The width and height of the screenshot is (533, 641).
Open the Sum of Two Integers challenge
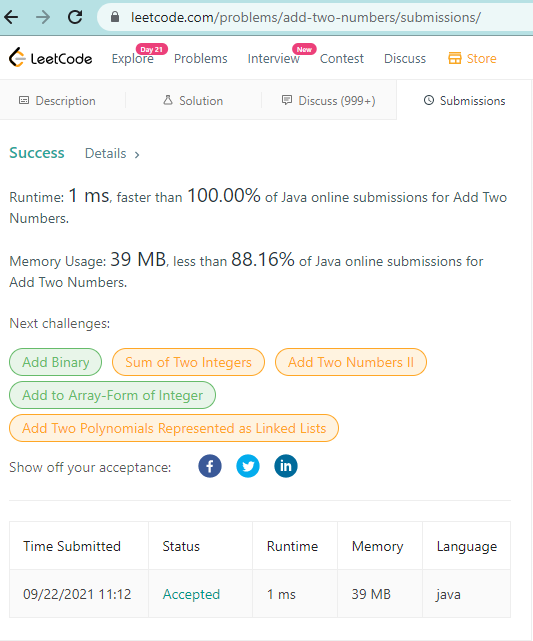pyautogui.click(x=188, y=362)
